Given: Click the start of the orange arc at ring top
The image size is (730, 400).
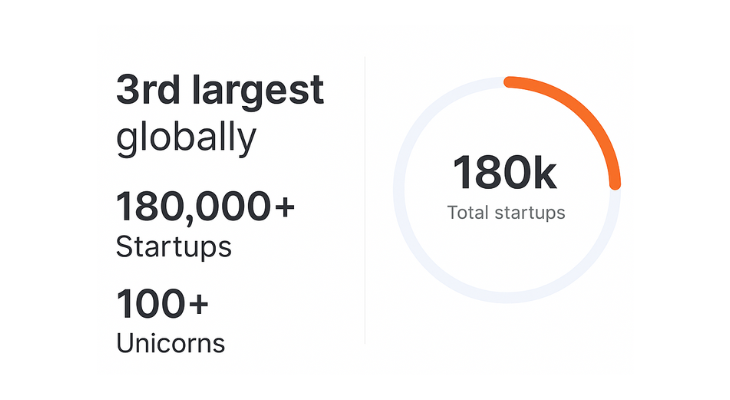Looking at the screenshot, I should pos(509,82).
